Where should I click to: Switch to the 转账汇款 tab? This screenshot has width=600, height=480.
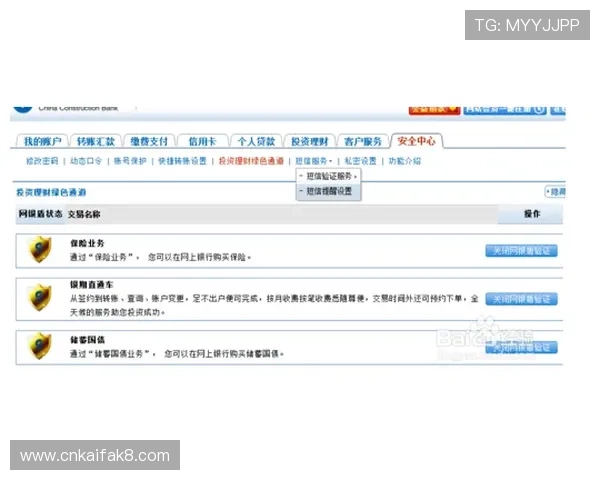[96, 141]
